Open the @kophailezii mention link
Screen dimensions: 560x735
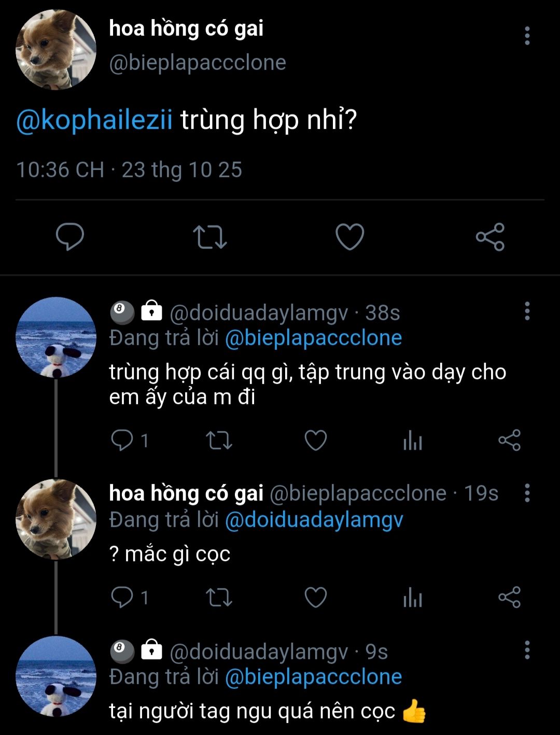coord(94,120)
